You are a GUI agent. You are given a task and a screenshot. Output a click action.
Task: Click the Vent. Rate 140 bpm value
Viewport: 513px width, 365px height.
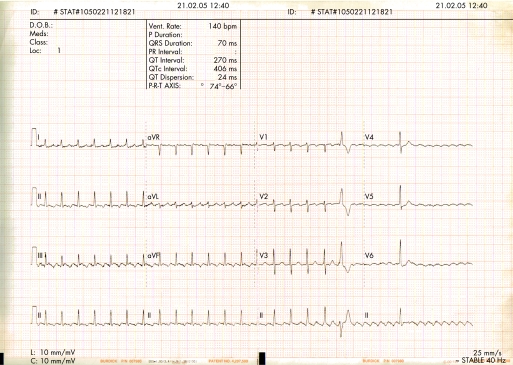point(223,26)
